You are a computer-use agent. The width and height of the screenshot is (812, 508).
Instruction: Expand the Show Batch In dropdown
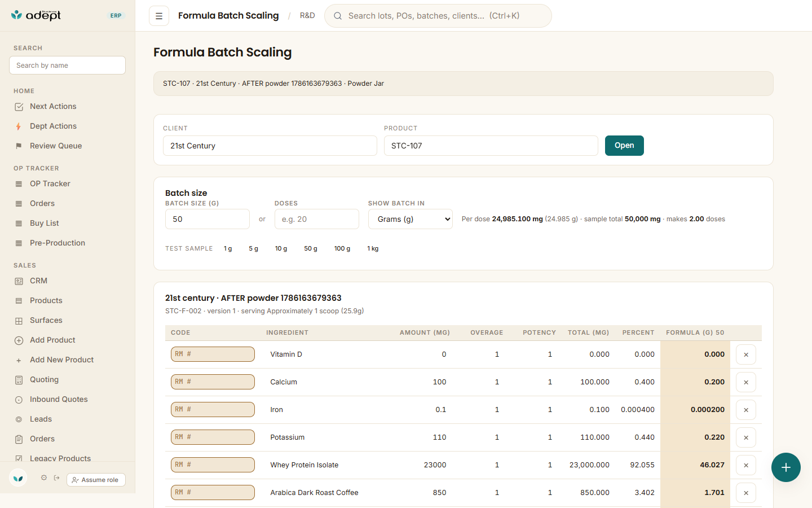(411, 219)
